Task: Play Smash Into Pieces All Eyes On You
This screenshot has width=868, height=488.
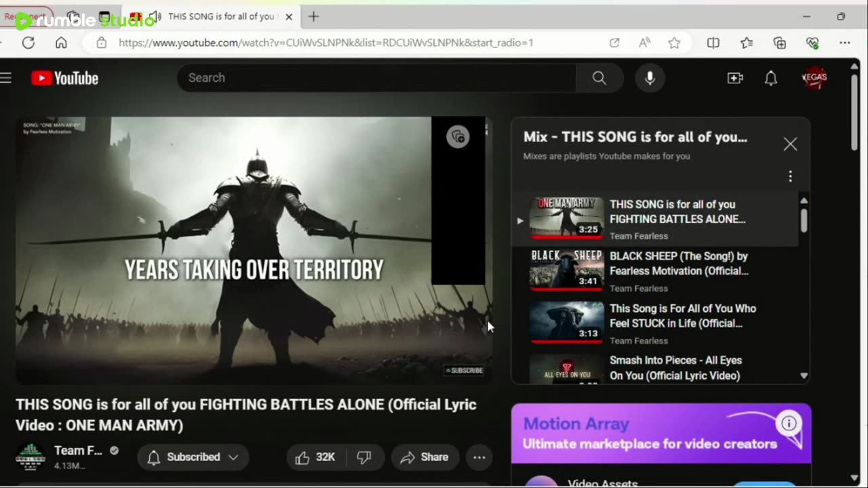Action: point(675,368)
